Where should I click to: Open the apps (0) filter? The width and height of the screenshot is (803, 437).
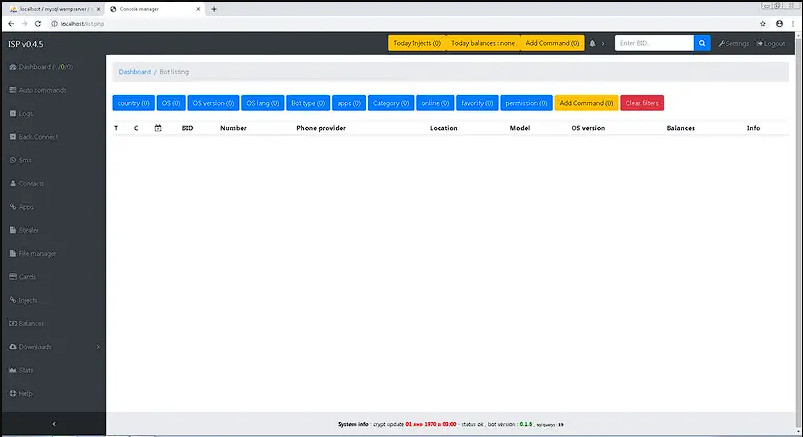349,103
